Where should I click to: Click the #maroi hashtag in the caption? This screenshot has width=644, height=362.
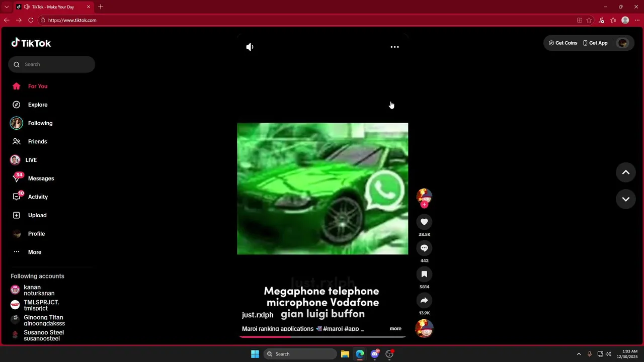tap(333, 329)
